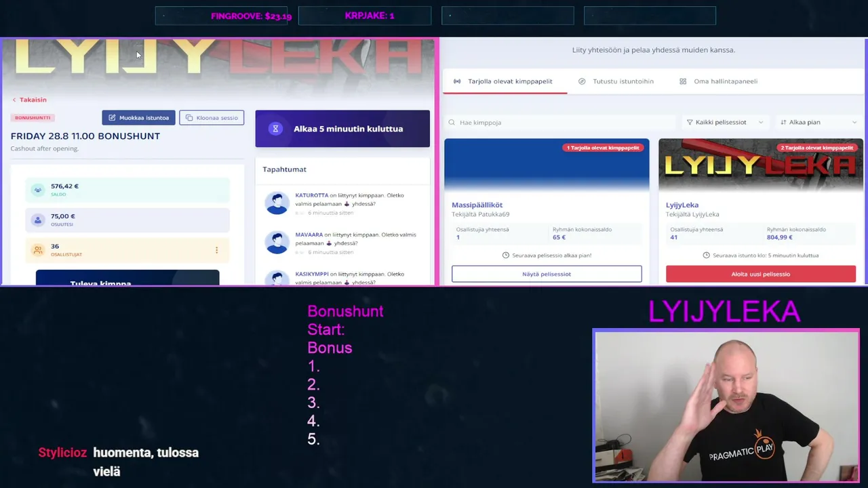Click the LyijyLeka card banner image

tap(761, 165)
